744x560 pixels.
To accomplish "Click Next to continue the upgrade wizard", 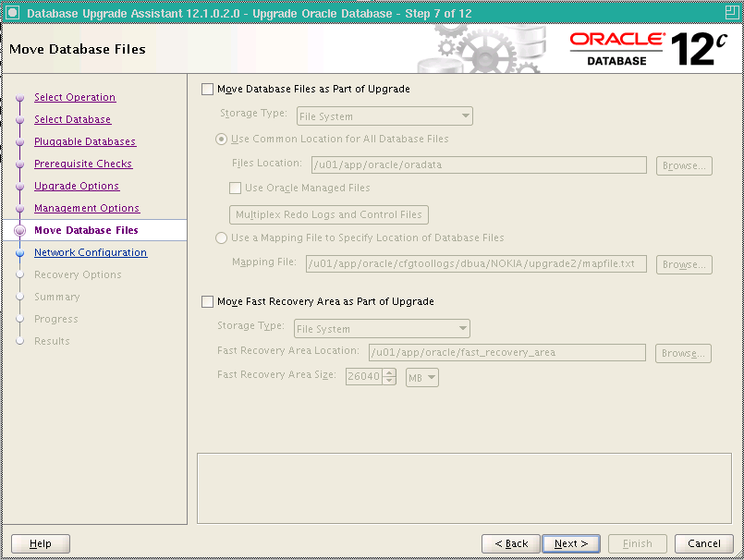I will point(570,543).
